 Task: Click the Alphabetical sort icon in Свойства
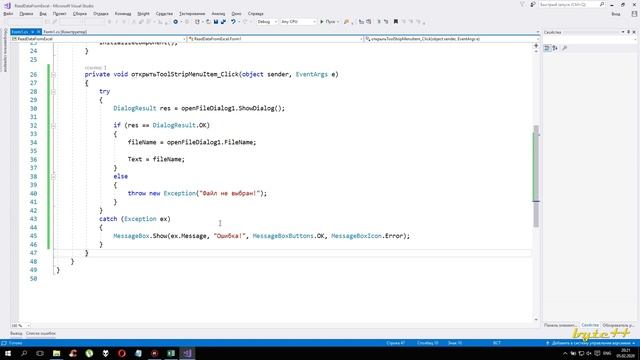pos(555,48)
